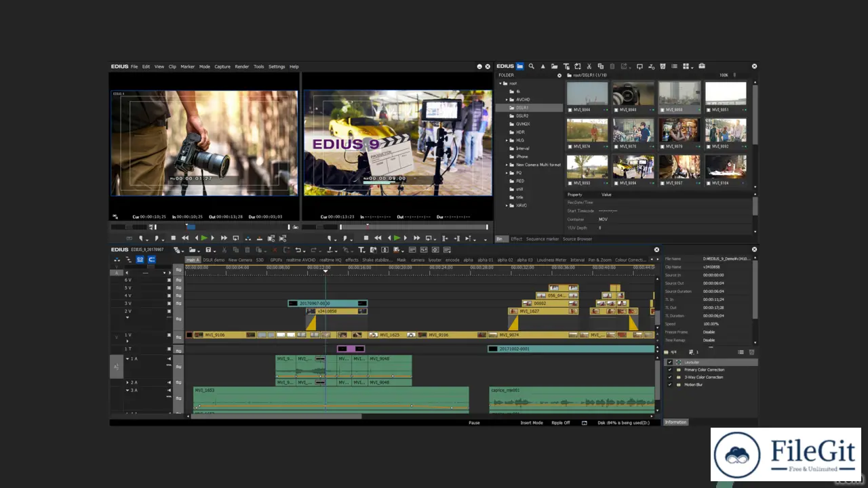The height and width of the screenshot is (488, 868).
Task: Click Insert Mode in the status bar
Action: click(532, 422)
